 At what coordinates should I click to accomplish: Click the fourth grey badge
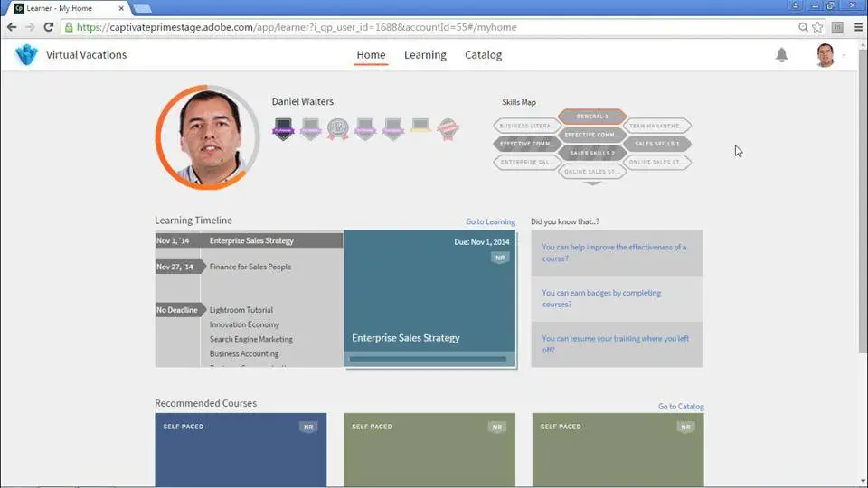pyautogui.click(x=365, y=129)
